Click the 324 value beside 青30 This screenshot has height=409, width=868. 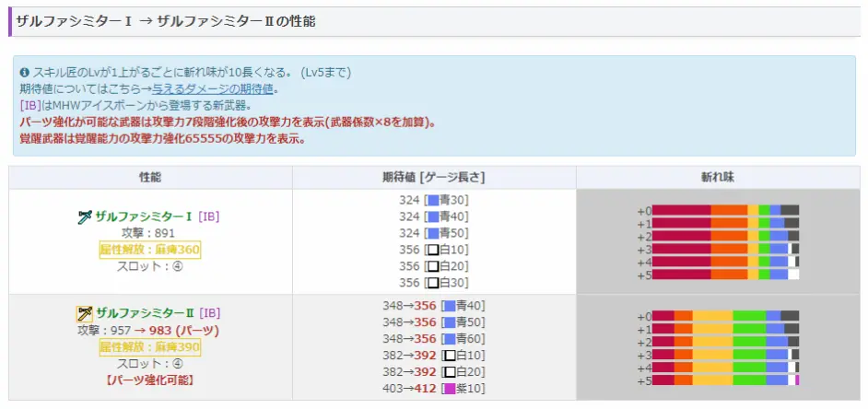(x=408, y=200)
